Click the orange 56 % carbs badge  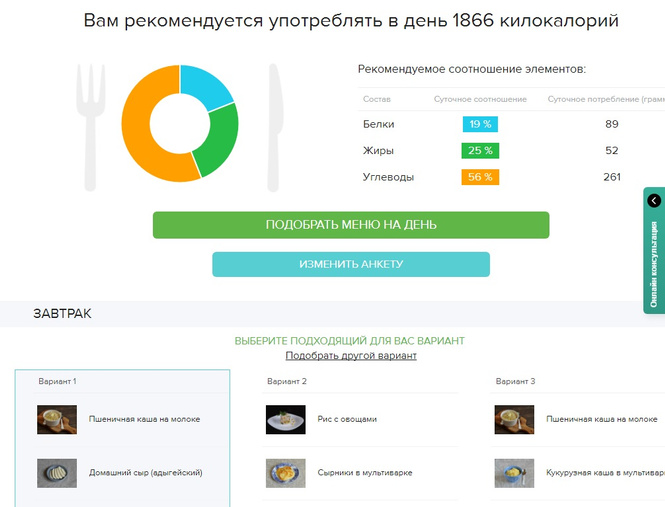click(x=480, y=177)
